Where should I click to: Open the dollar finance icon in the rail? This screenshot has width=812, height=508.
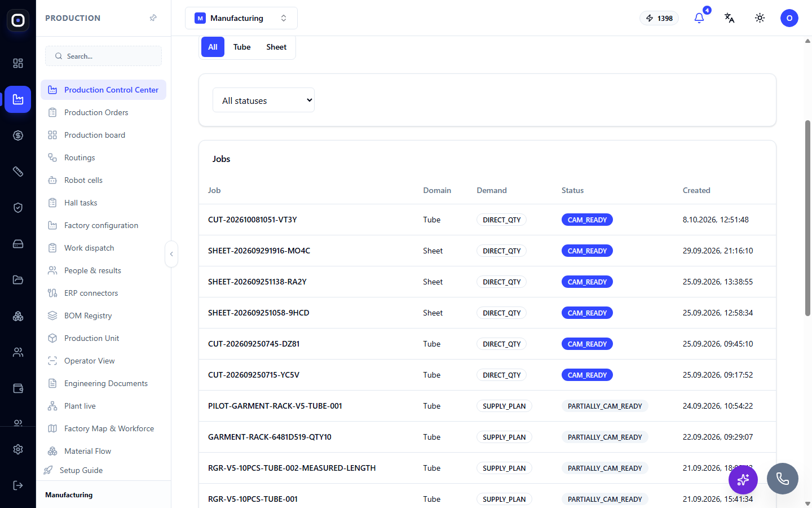click(18, 135)
